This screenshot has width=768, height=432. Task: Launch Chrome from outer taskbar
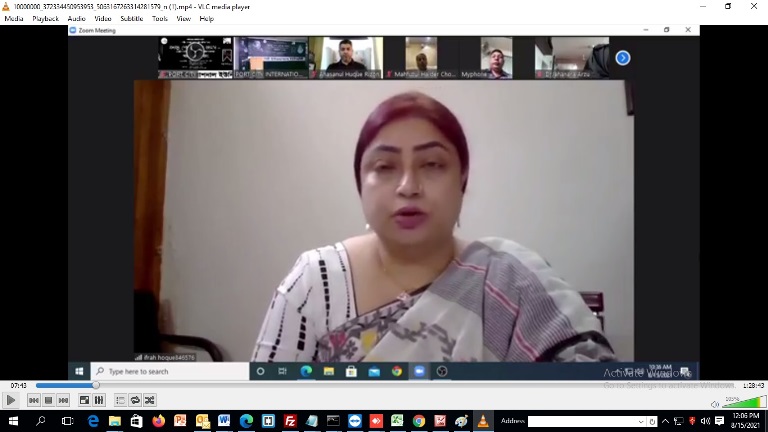click(419, 421)
